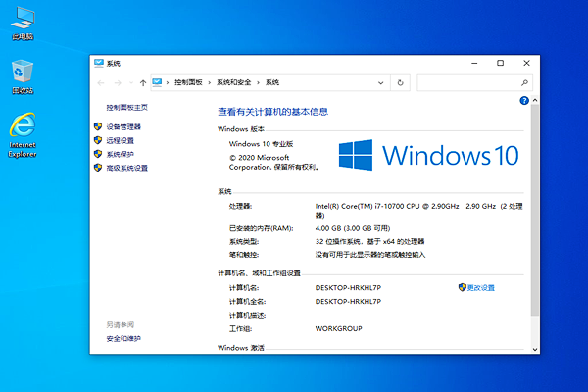Open recent locations dropdown beside forward arrow
This screenshot has height=392, width=588.
click(131, 83)
